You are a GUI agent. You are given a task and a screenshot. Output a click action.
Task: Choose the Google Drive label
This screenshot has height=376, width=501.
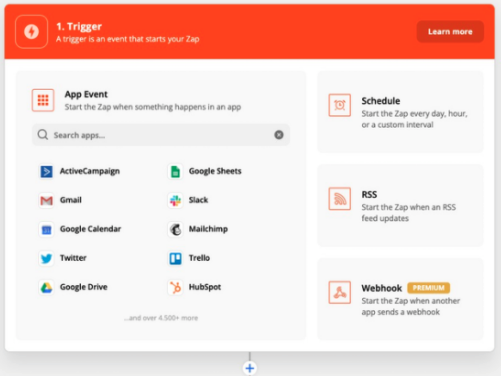pos(84,287)
